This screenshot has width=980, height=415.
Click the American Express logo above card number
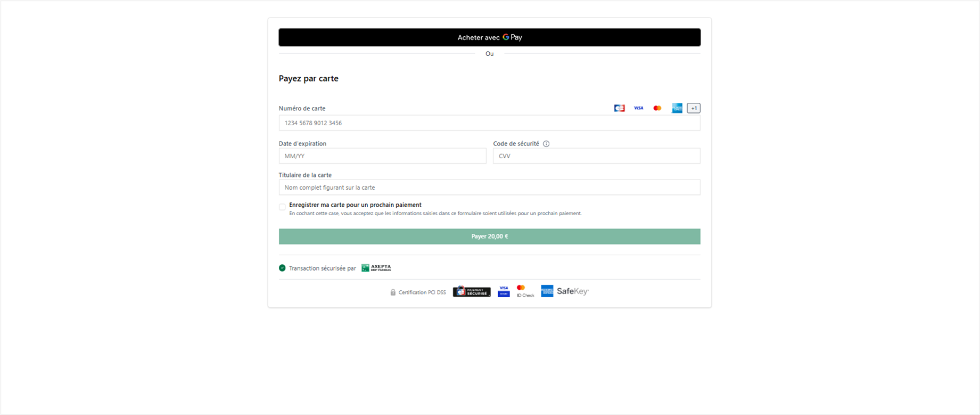[x=677, y=108]
